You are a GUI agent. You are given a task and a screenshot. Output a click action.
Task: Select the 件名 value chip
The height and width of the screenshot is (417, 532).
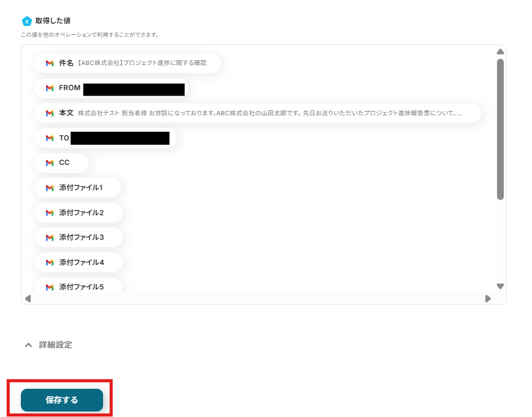point(128,63)
